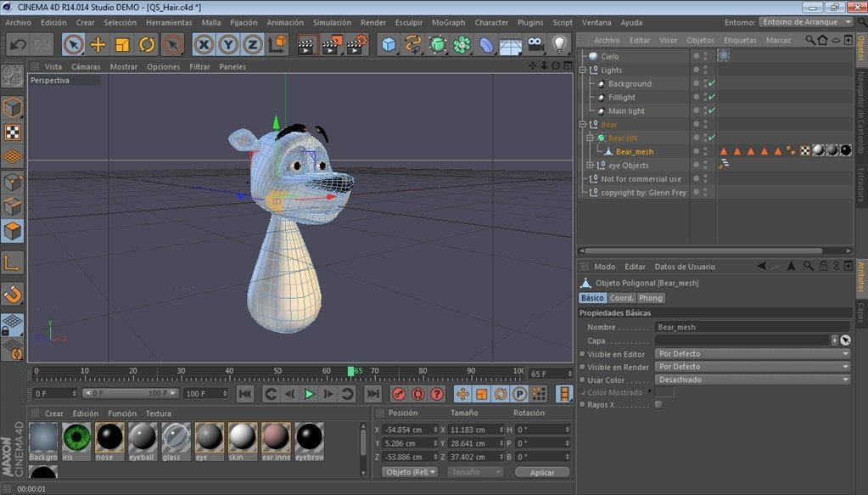Activate the Rotate tool

[x=148, y=44]
